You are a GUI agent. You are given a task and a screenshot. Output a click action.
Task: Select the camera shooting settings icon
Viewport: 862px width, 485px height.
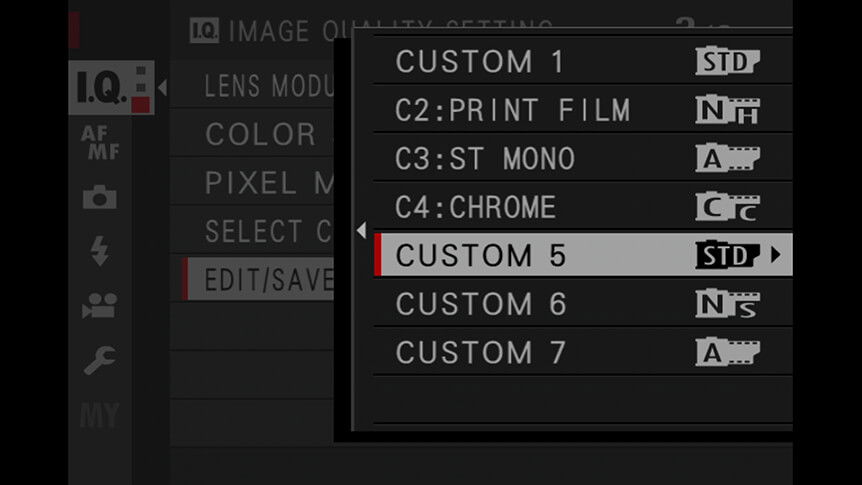point(100,197)
